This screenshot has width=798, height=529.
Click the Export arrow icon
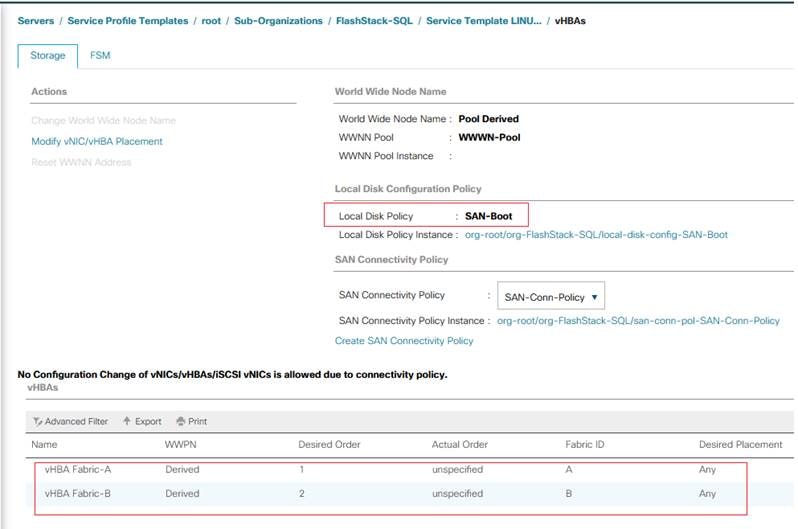point(127,421)
